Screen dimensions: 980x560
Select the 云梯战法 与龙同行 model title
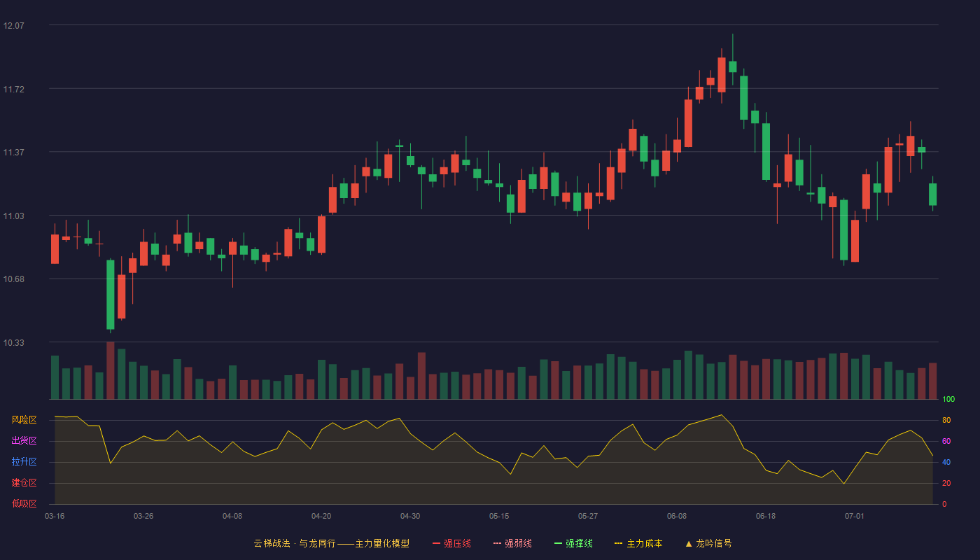(332, 543)
